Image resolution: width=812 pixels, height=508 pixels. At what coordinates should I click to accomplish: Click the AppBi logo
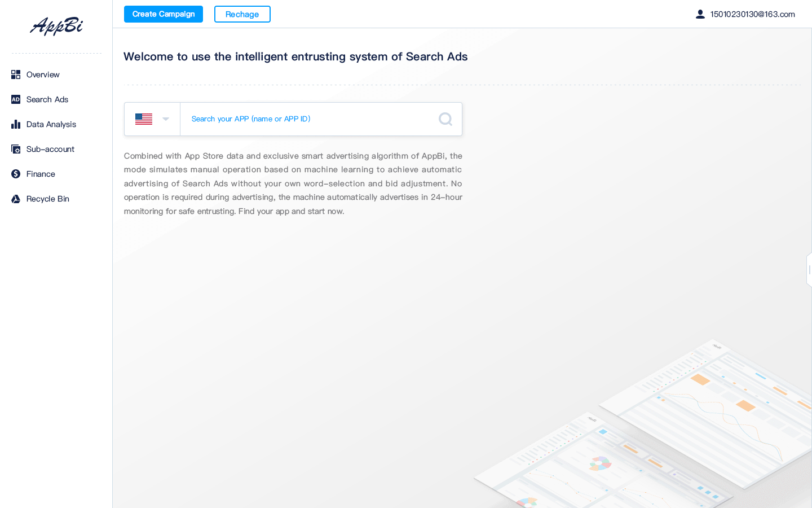point(56,26)
